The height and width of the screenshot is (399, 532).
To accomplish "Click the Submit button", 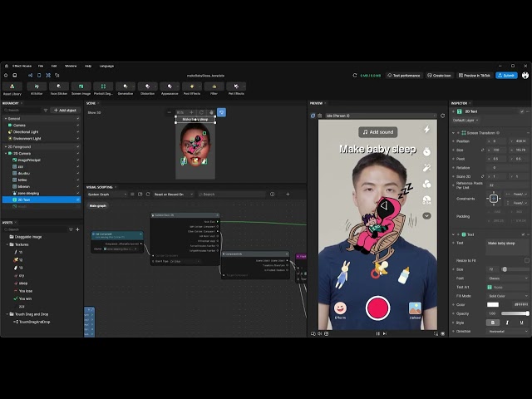I will pos(506,76).
